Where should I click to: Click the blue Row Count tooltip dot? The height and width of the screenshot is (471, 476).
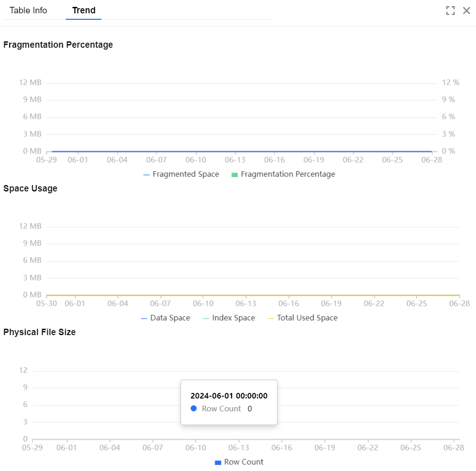coord(193,409)
